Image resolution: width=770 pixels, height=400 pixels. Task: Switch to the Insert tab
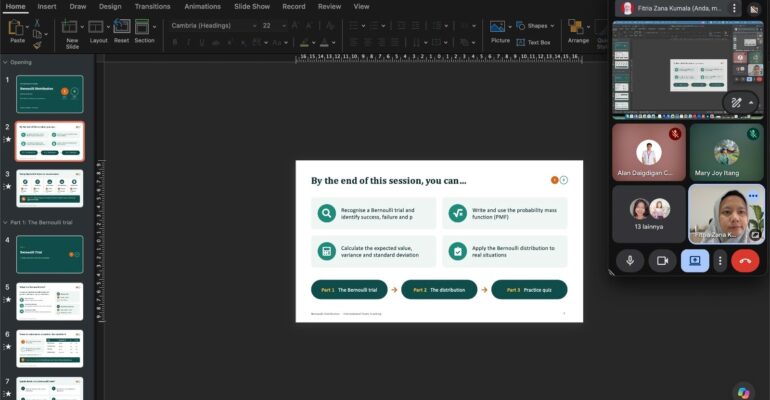(47, 6)
